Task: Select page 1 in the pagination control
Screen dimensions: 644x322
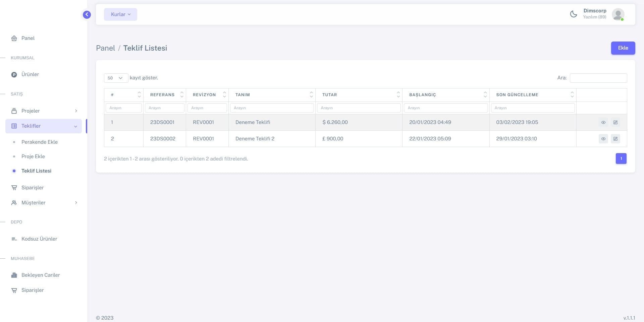Action: 621,158
